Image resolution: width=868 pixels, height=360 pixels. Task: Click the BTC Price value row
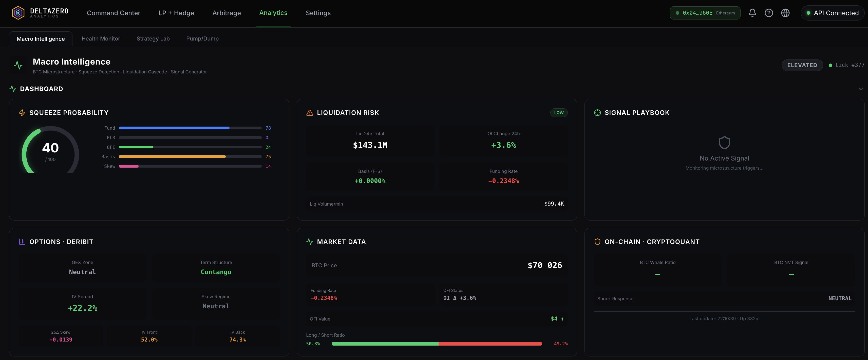click(436, 265)
